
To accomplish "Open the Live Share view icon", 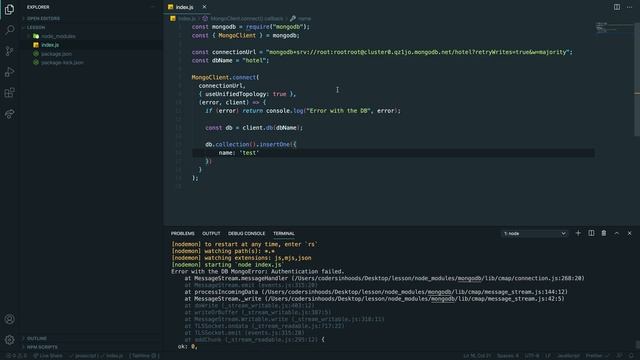I will tap(9, 113).
